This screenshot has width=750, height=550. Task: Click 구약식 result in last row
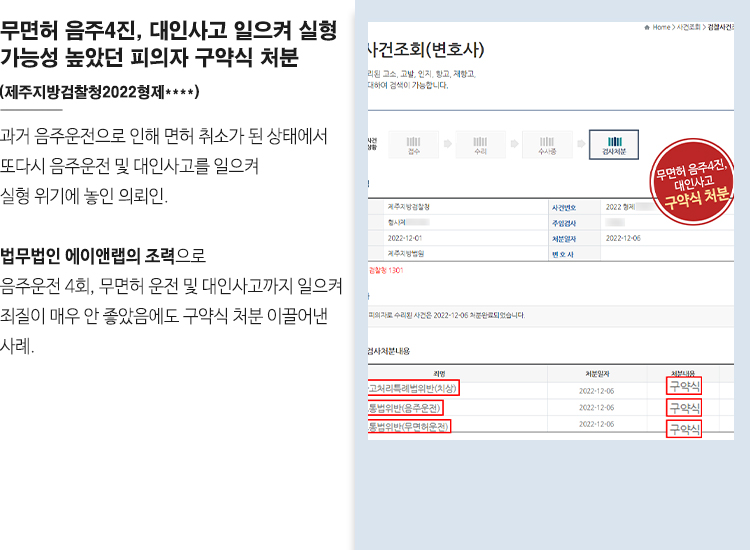[x=685, y=428]
